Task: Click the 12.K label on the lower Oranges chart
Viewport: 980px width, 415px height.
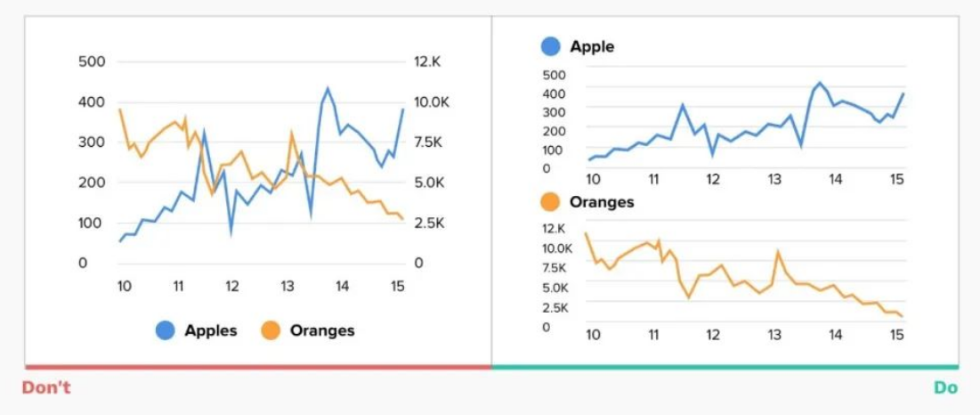Action: 555,228
